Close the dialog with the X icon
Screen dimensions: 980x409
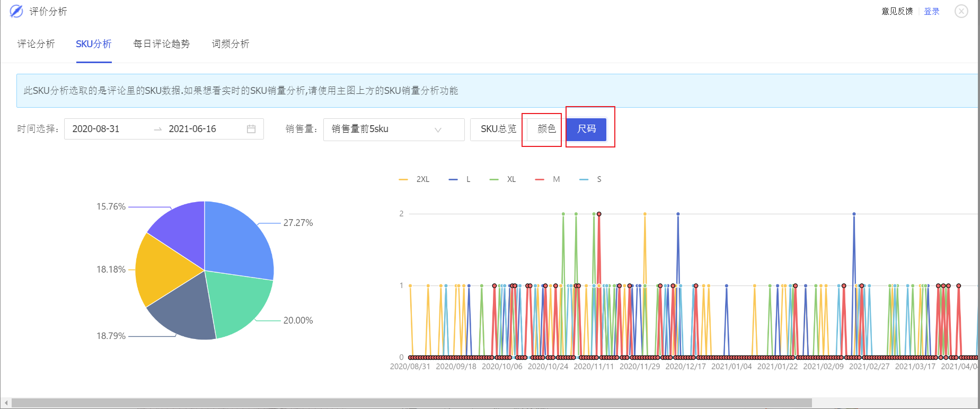click(x=961, y=11)
